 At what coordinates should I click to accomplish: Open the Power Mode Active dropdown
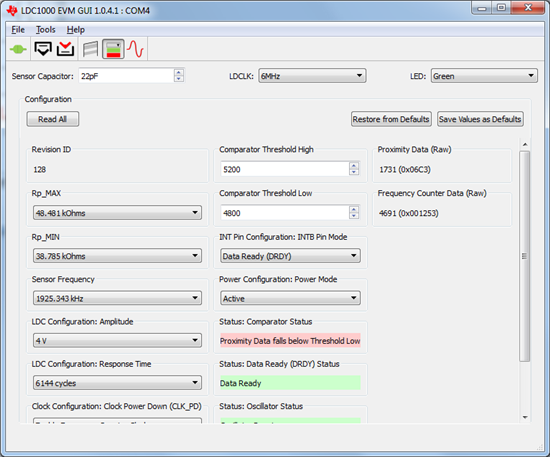pos(290,298)
